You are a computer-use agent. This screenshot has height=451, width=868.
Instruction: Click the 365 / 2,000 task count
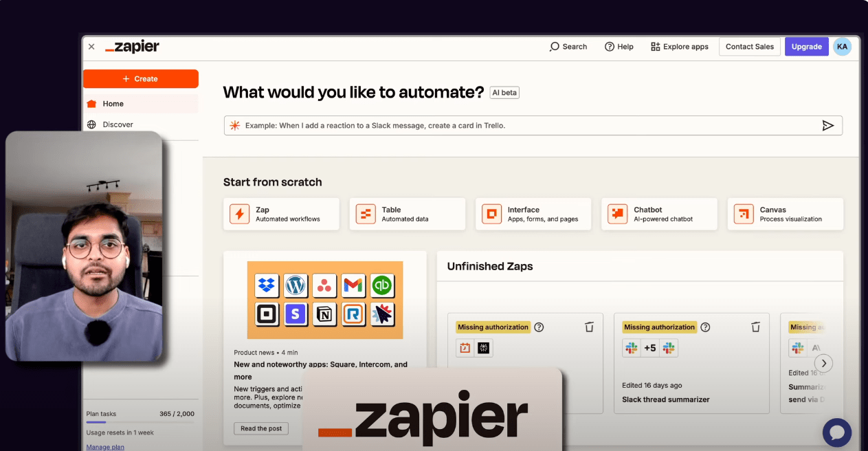pyautogui.click(x=177, y=414)
